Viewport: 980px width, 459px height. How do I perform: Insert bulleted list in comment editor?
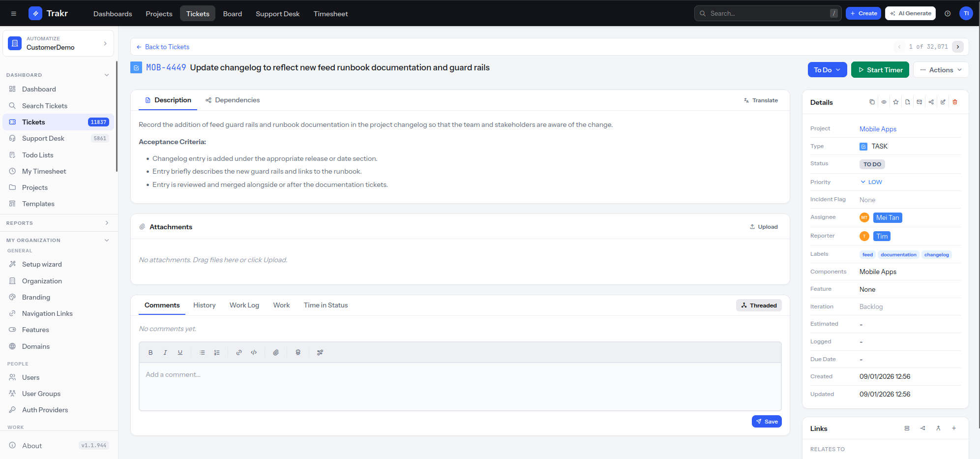202,352
